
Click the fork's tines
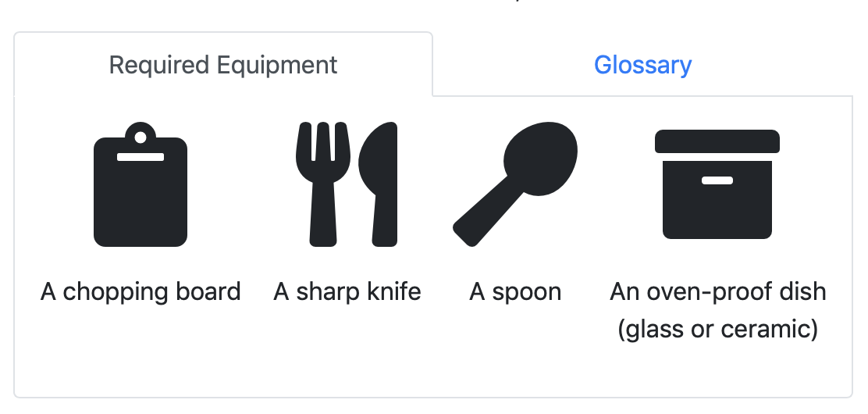pos(323,143)
